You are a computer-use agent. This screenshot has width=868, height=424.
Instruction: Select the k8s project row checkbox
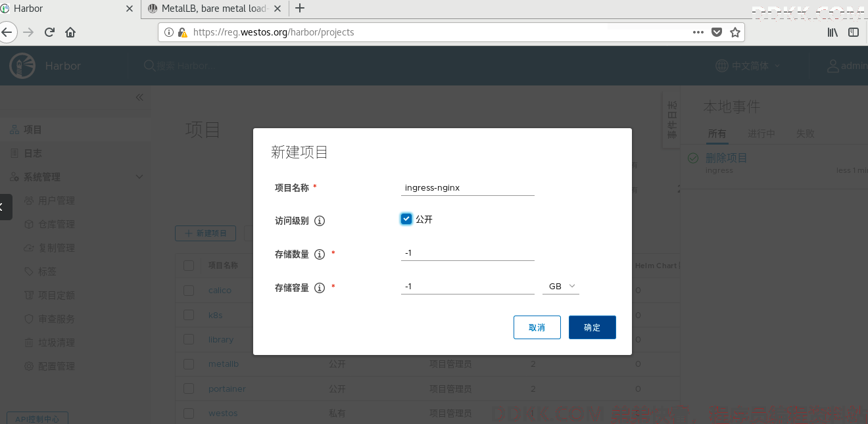(189, 315)
